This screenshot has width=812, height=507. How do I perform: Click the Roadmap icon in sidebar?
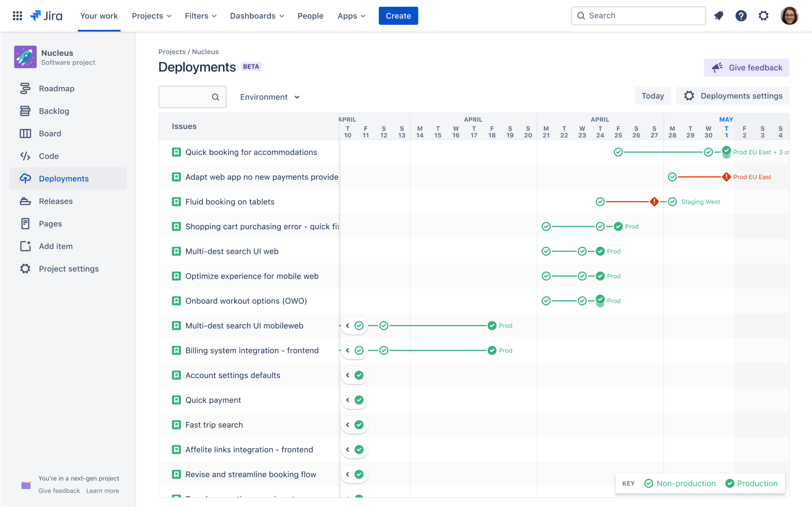point(24,88)
